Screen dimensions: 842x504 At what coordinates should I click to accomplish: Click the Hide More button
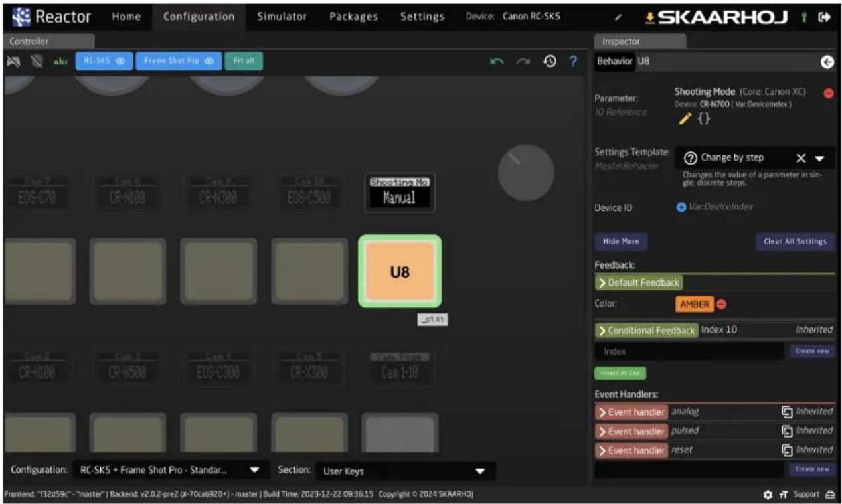point(621,242)
